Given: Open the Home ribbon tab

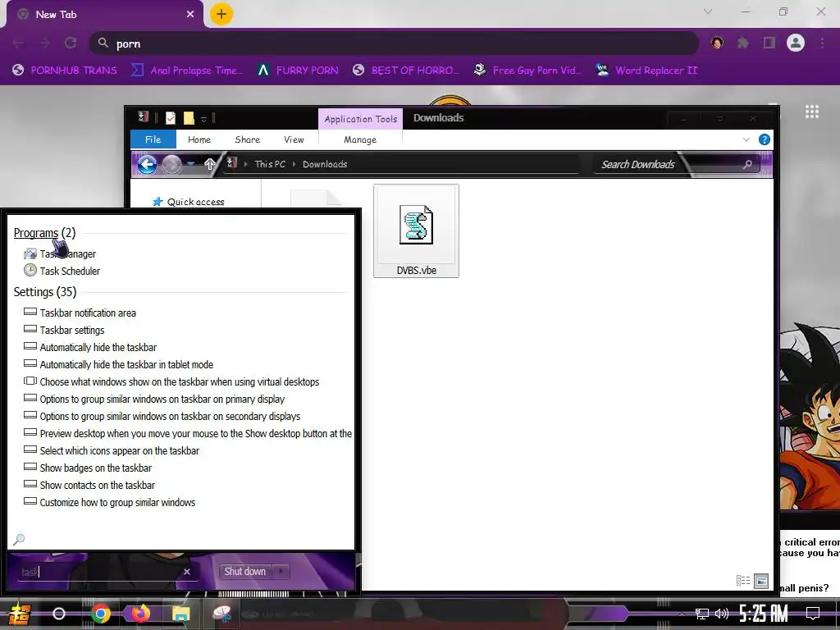Looking at the screenshot, I should pyautogui.click(x=199, y=139).
